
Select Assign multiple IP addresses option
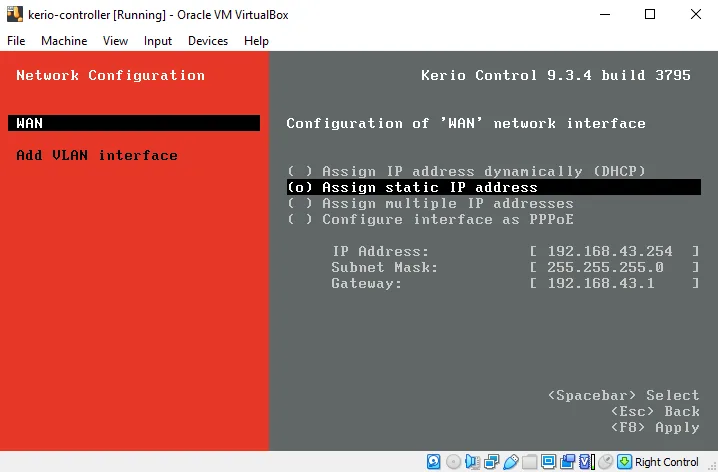pos(430,203)
